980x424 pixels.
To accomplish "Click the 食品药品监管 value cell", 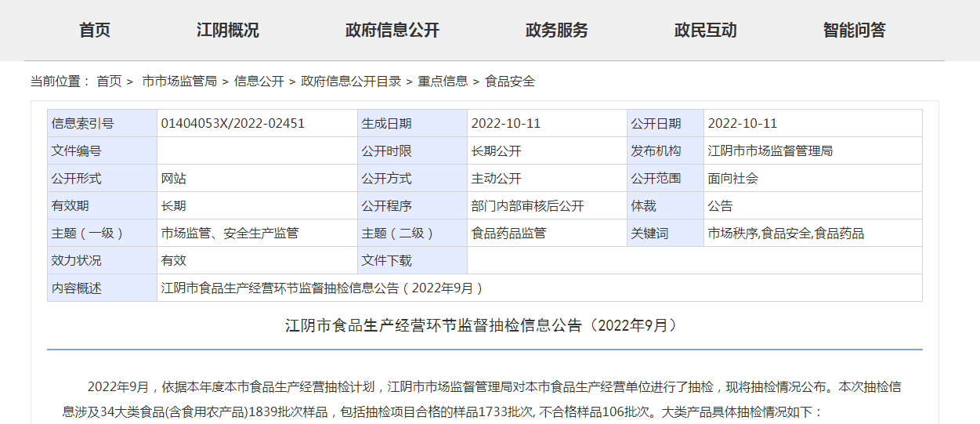I will click(548, 233).
